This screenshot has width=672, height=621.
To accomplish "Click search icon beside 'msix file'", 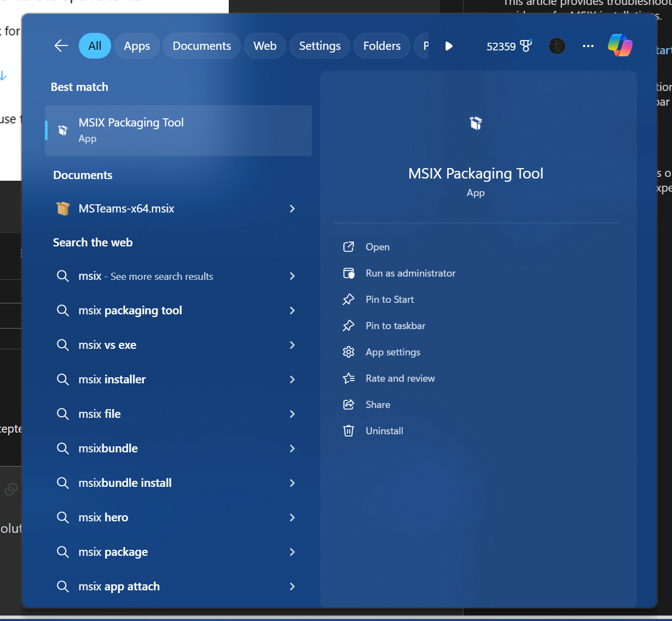I will tap(63, 414).
